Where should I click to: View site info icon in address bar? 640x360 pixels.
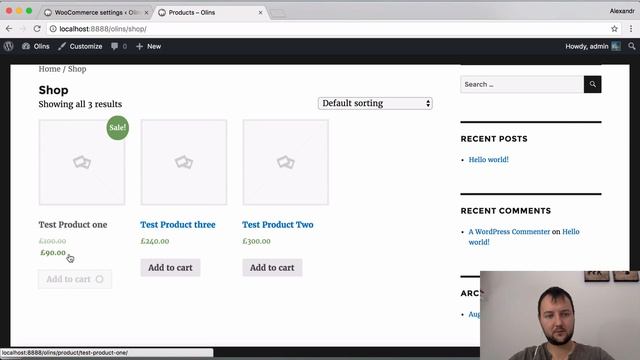click(x=53, y=29)
